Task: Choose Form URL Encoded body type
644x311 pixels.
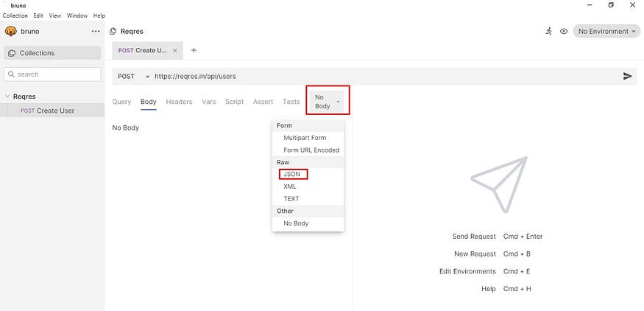Action: tap(308, 150)
